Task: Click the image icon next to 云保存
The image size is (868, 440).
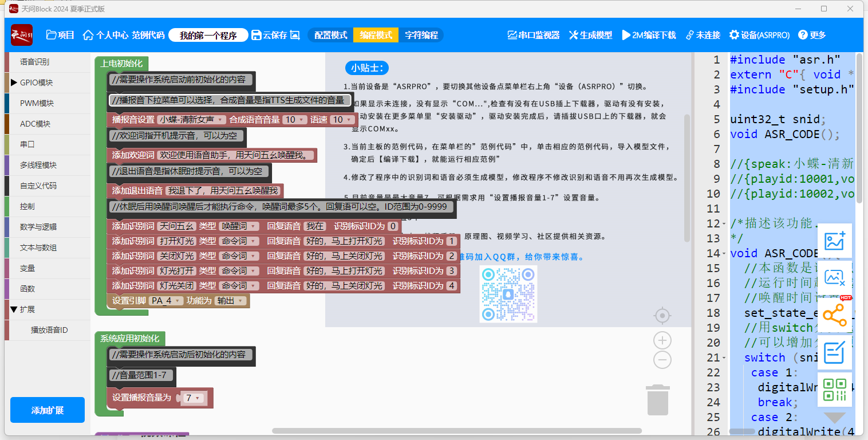Action: coord(295,35)
